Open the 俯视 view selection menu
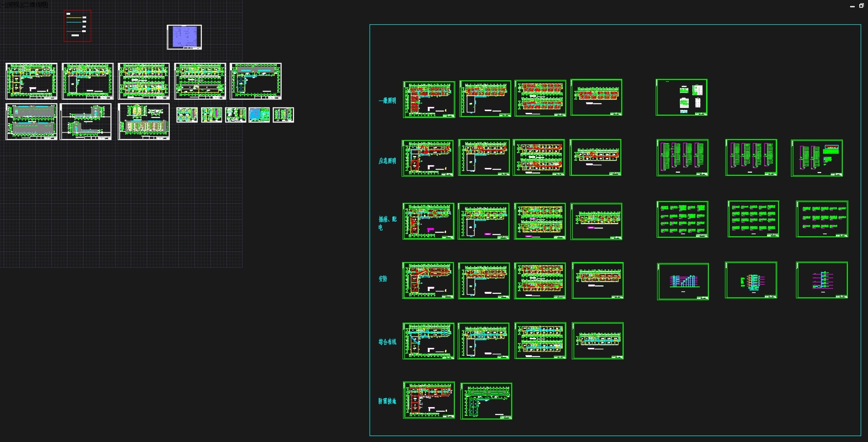868x442 pixels. point(14,5)
